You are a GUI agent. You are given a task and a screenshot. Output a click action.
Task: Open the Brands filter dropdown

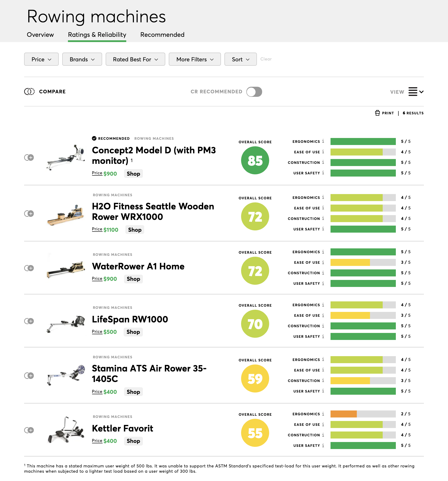[x=82, y=59]
